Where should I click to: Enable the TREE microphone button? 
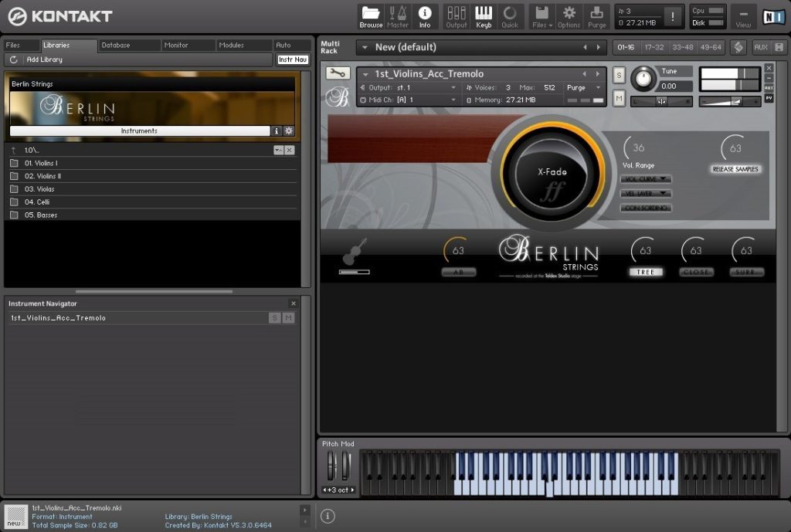(645, 272)
